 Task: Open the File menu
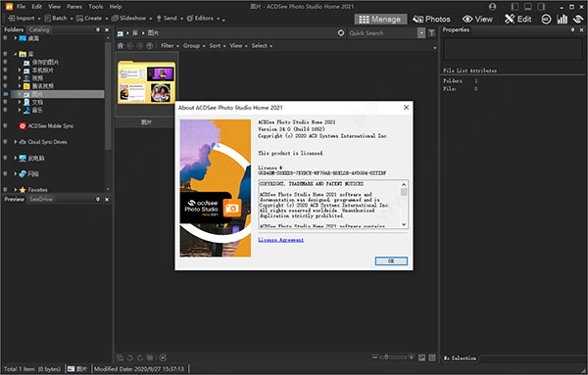pyautogui.click(x=21, y=7)
